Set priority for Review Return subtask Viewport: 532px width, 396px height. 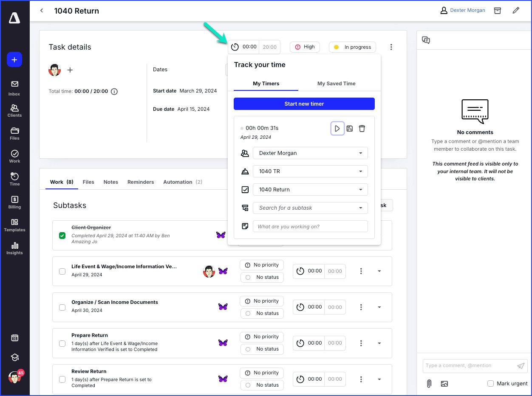tap(262, 373)
